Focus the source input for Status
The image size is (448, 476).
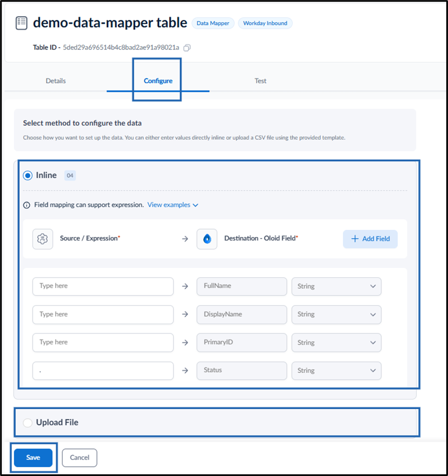coord(103,371)
